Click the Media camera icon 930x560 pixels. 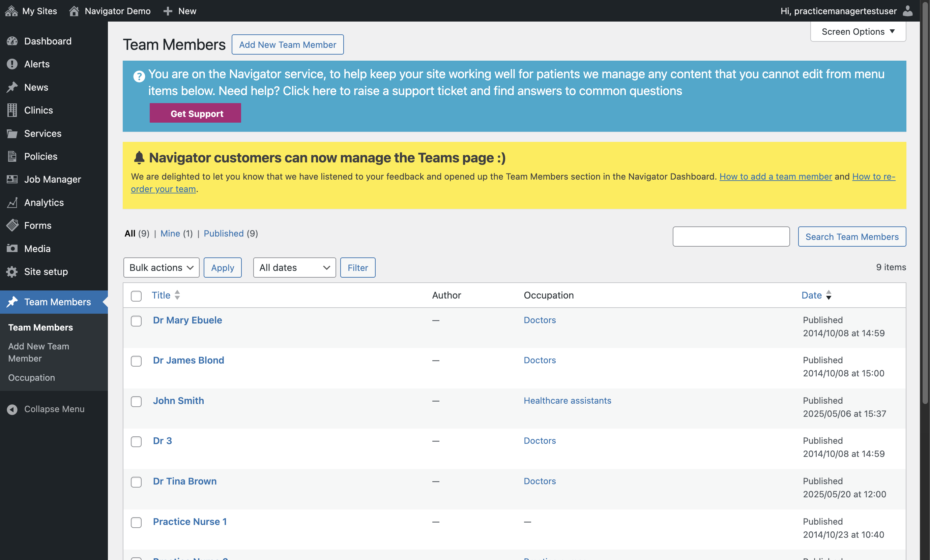pyautogui.click(x=12, y=249)
